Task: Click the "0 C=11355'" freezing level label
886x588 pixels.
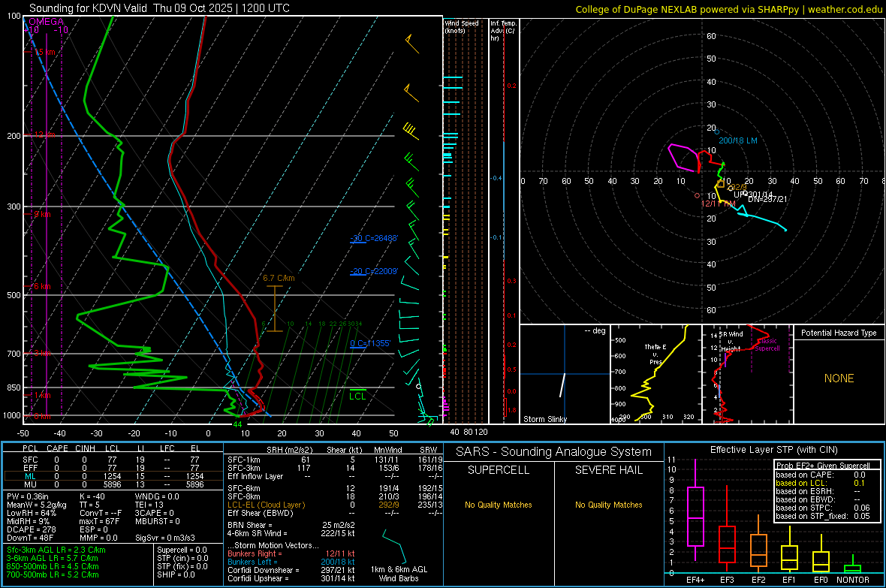Action: coord(370,343)
